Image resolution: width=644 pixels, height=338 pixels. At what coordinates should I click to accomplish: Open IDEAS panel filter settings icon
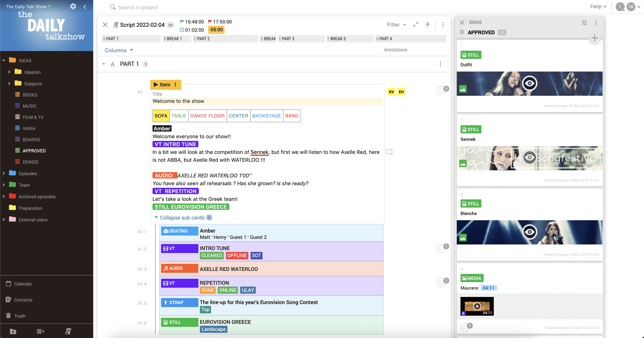coord(584,23)
